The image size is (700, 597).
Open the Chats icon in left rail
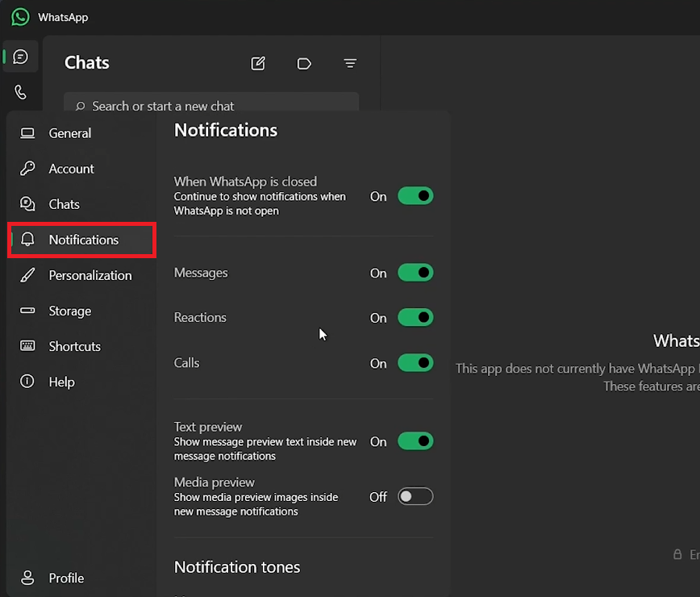click(20, 56)
